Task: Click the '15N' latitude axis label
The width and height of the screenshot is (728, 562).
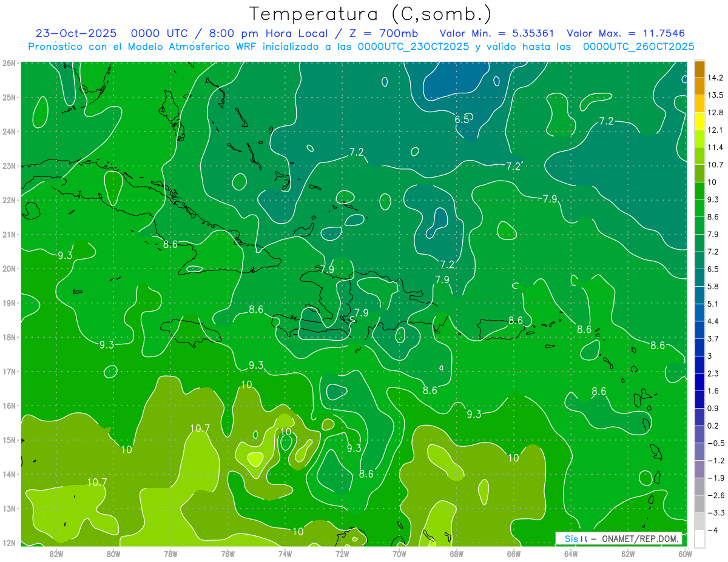Action: coord(9,440)
